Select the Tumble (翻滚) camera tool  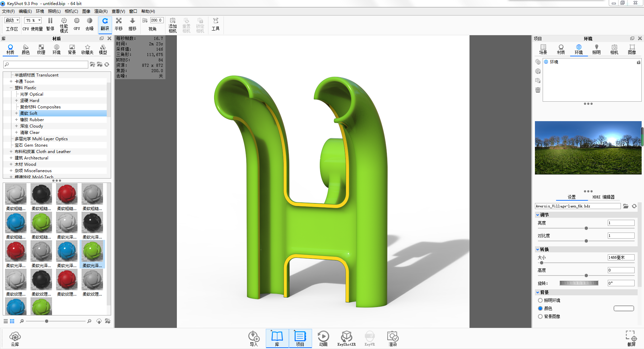click(x=105, y=24)
